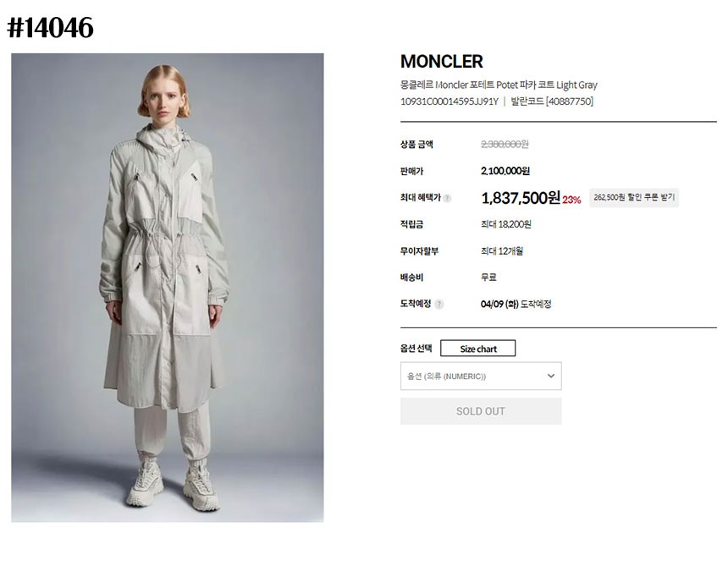Open the 옵션 (의류 (NUMERIC)) select box

[x=481, y=376]
